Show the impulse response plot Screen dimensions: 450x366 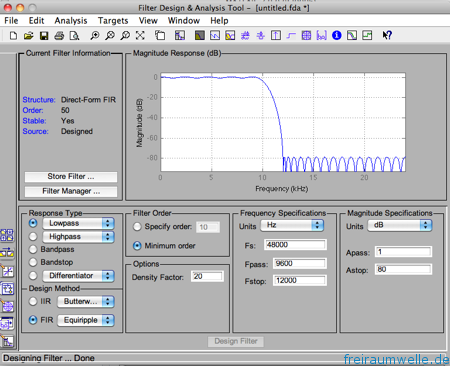pyautogui.click(x=276, y=35)
